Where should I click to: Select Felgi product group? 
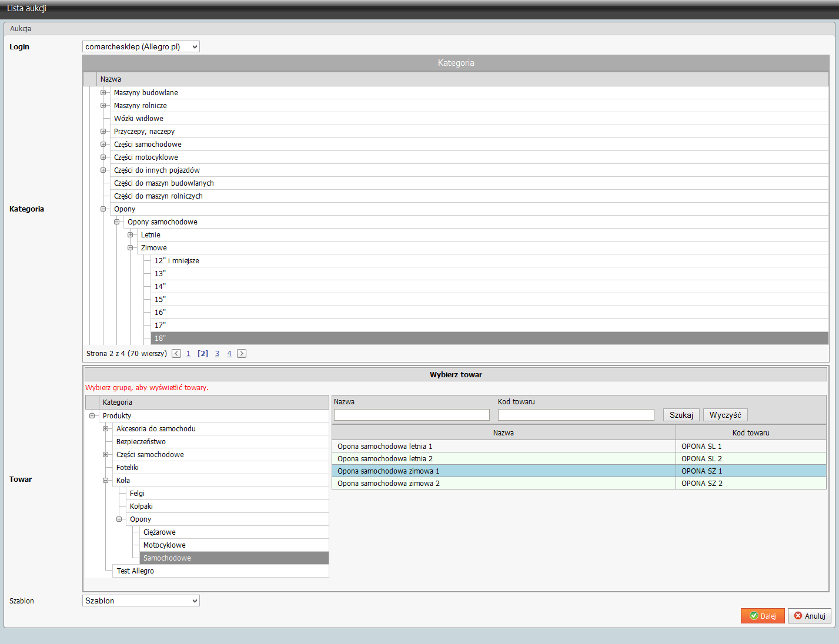point(228,493)
